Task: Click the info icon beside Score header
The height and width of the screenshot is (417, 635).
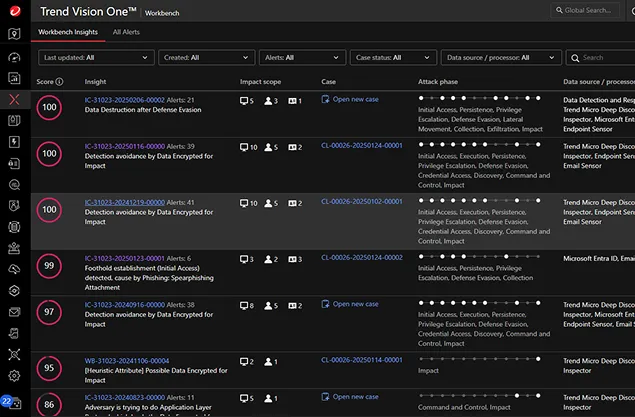Action: [60, 81]
